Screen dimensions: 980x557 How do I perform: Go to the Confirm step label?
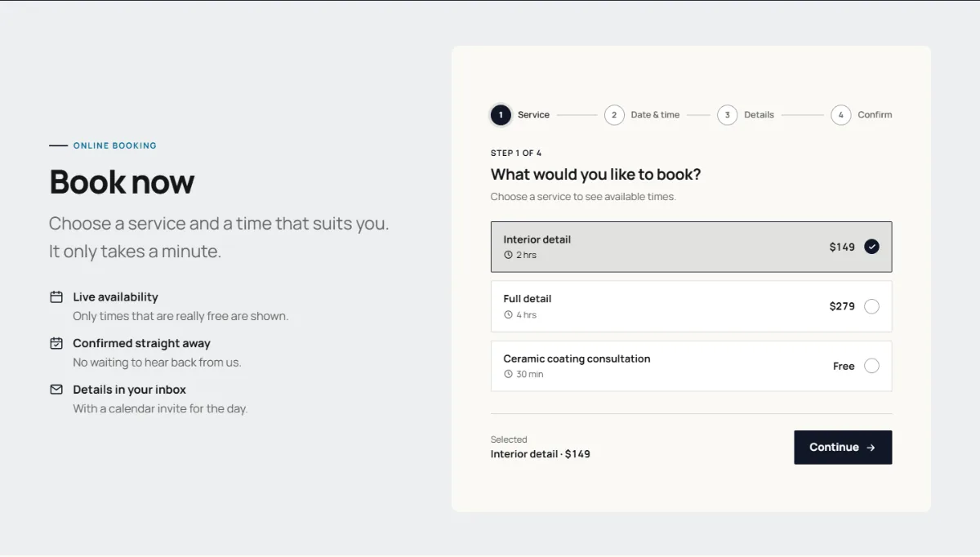coord(875,115)
